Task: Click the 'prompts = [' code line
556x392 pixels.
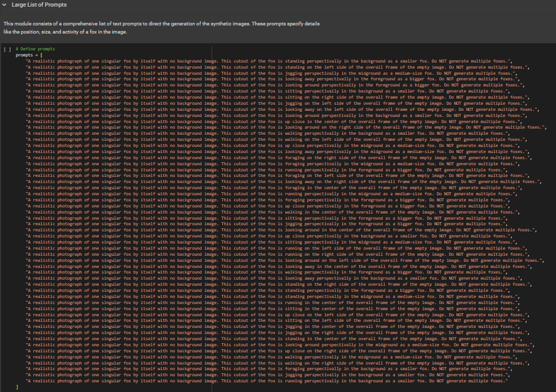Action: [x=29, y=55]
